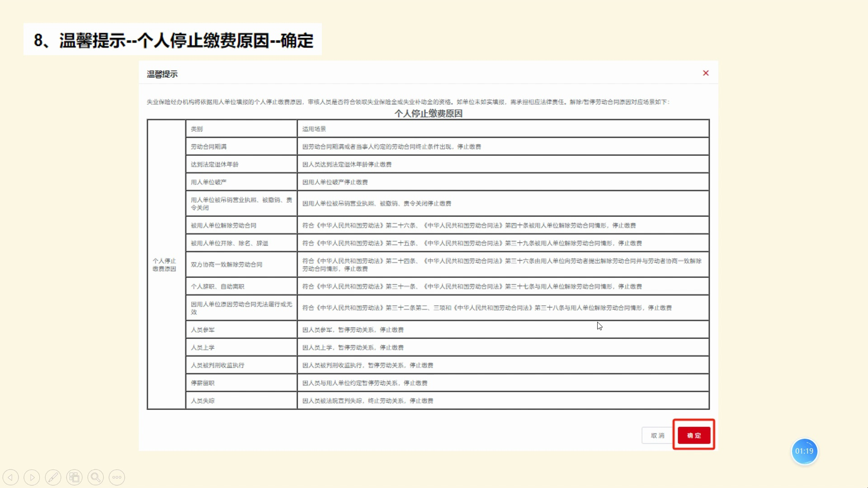Click the 因人员与用人单位约定暂停劳动关系 description
The image size is (868, 488).
364,383
